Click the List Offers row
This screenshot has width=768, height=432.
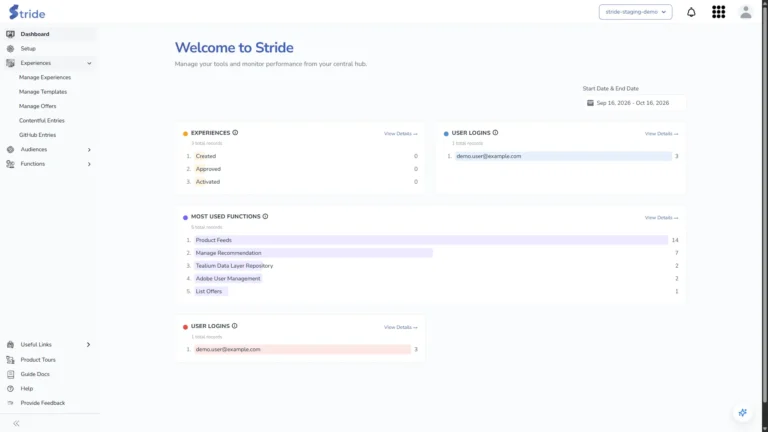pyautogui.click(x=431, y=291)
